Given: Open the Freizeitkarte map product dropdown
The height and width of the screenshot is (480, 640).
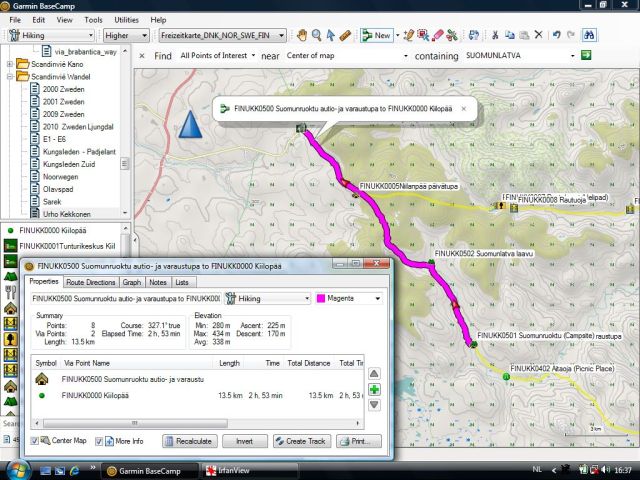Looking at the screenshot, I should [222, 35].
